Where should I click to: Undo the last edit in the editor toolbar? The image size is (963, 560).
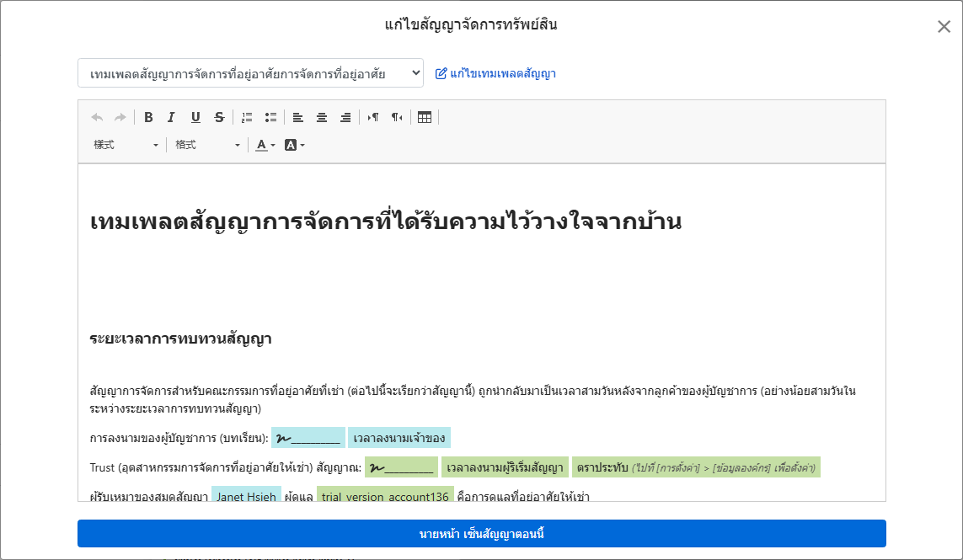pyautogui.click(x=97, y=117)
